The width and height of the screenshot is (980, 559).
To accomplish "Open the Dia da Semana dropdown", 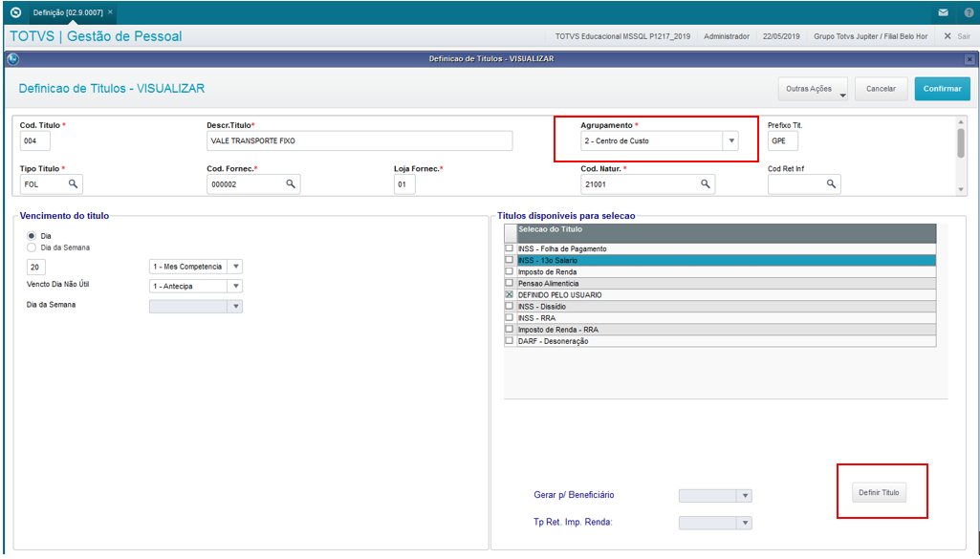I will point(235,306).
